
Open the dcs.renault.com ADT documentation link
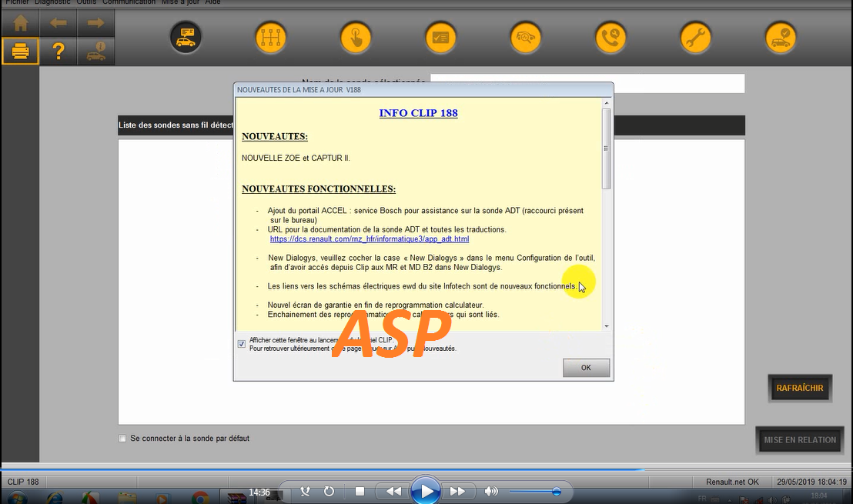(x=370, y=239)
